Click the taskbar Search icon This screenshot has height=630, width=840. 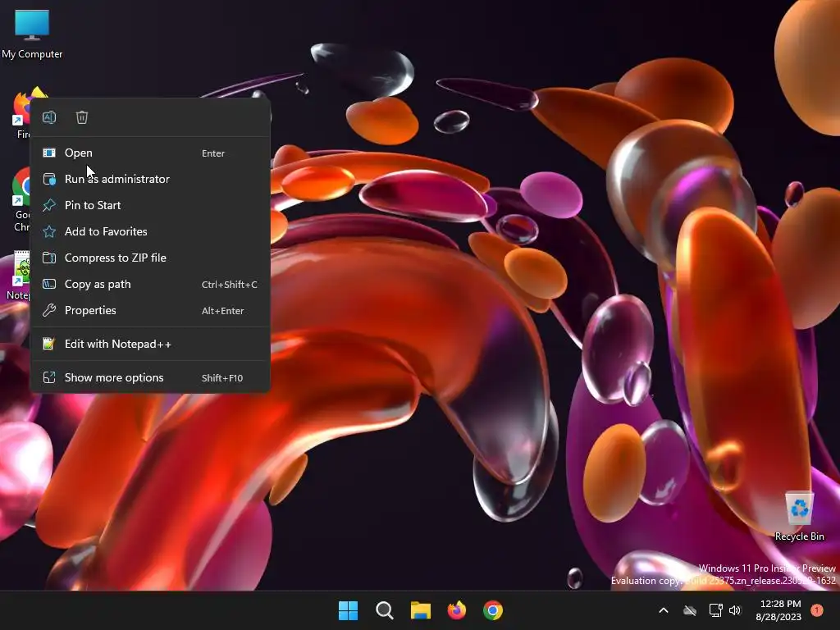[384, 610]
